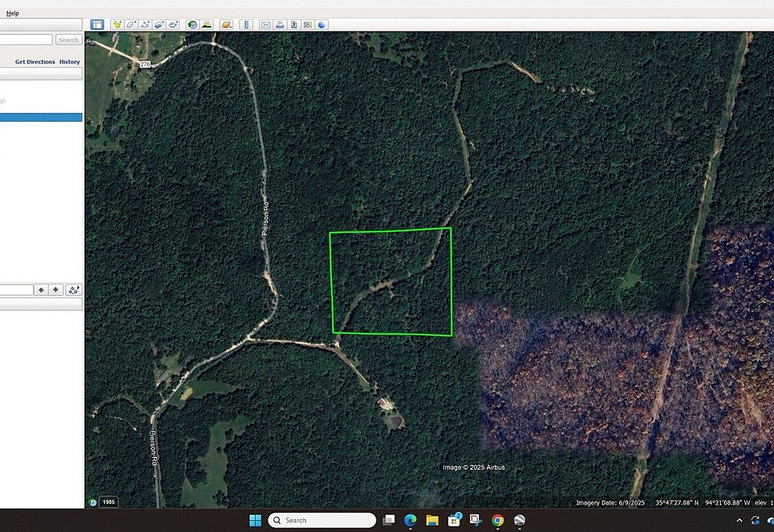
Task: Click the upper Pierson Rd map label
Action: [x=265, y=218]
